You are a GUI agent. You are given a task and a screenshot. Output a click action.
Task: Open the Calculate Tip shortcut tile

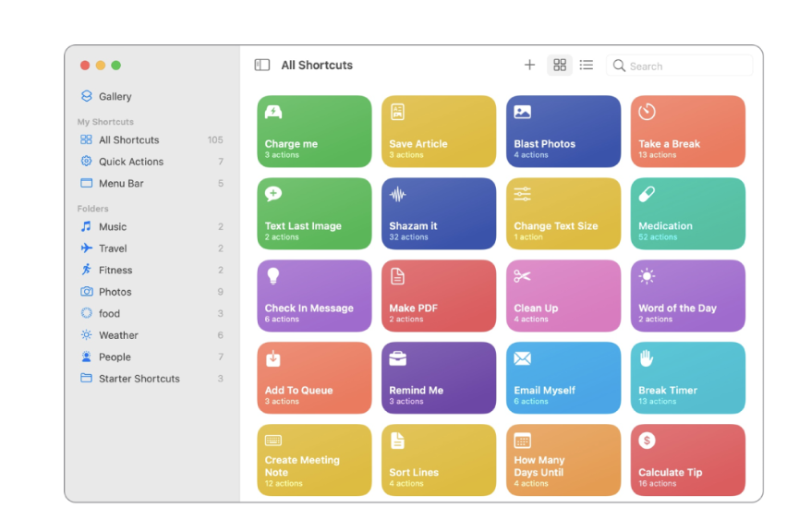[687, 460]
